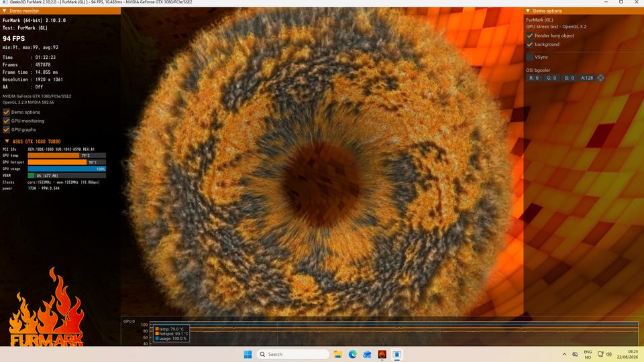Disable the background checkbox

pyautogui.click(x=530, y=44)
